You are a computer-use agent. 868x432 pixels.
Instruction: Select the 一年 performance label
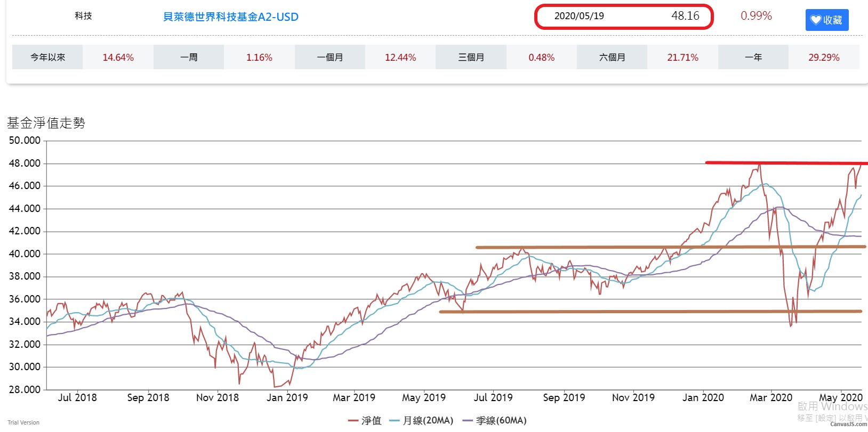(753, 57)
